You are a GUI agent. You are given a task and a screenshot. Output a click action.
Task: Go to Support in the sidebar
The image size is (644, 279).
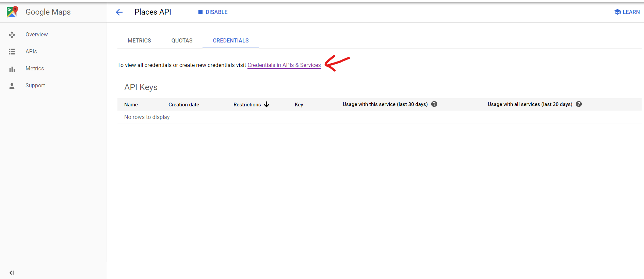tap(35, 86)
